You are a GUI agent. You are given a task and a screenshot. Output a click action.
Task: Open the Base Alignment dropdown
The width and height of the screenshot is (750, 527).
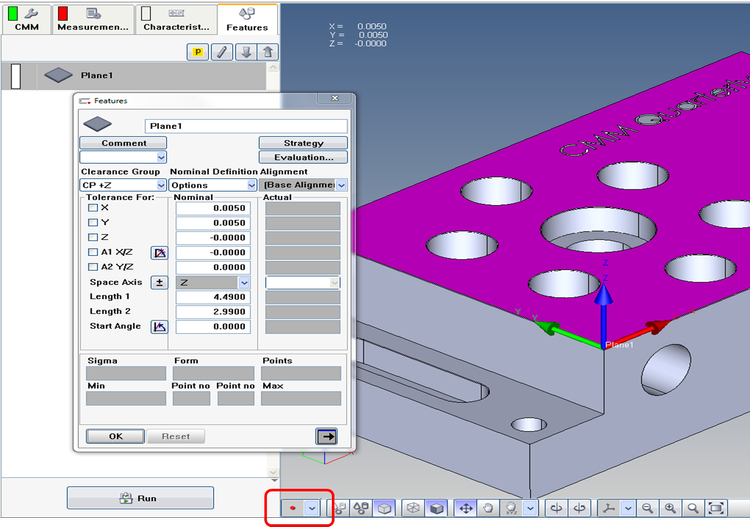click(342, 185)
